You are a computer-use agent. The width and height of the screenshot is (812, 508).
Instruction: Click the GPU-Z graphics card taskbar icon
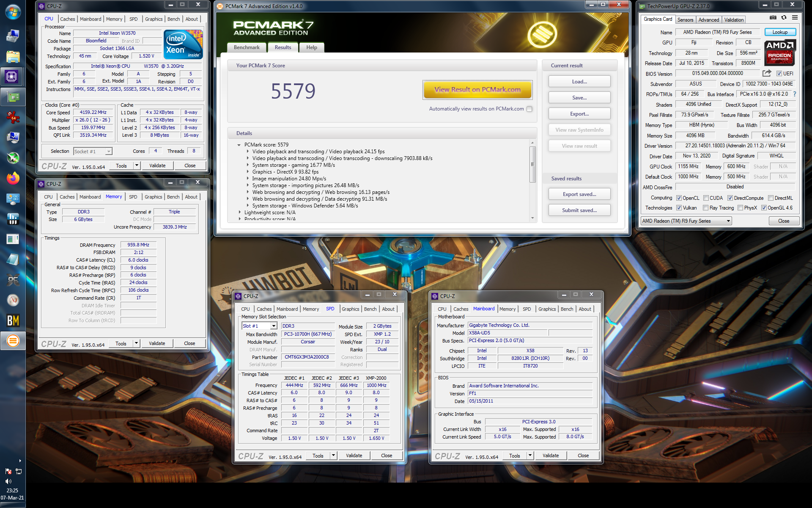(13, 97)
